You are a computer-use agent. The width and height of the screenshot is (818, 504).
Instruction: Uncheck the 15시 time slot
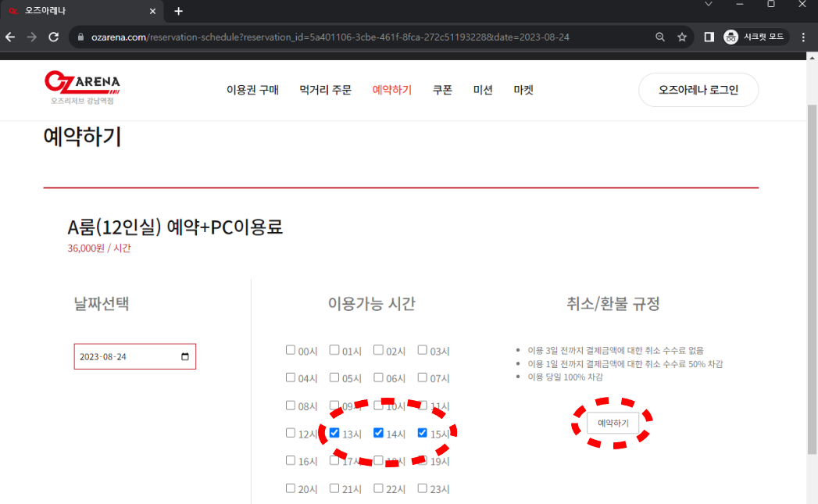point(423,432)
